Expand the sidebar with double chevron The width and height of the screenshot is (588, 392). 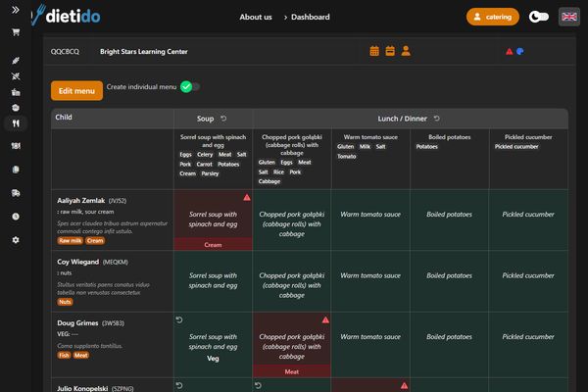click(x=16, y=10)
